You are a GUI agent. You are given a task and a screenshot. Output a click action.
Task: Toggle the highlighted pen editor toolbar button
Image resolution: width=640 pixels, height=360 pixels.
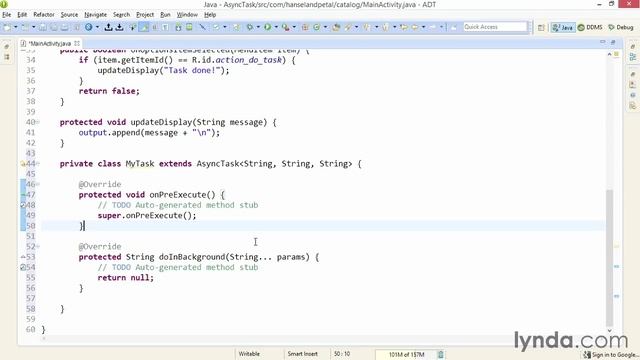(x=144, y=27)
